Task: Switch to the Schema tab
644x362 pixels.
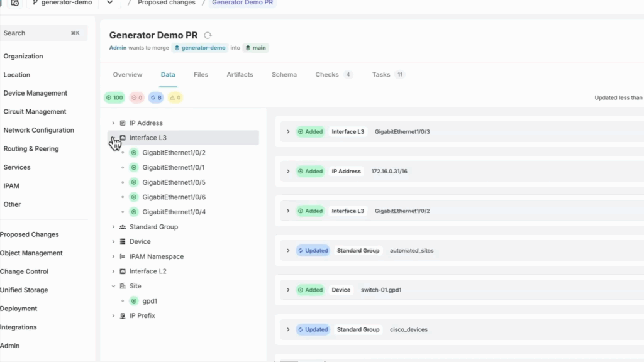Action: tap(284, 75)
